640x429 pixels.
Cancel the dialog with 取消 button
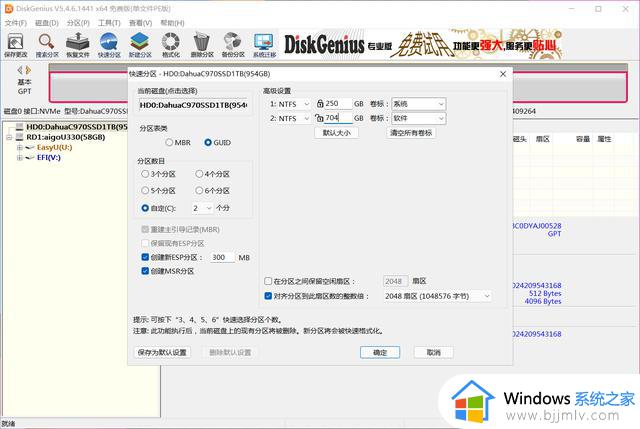[433, 352]
